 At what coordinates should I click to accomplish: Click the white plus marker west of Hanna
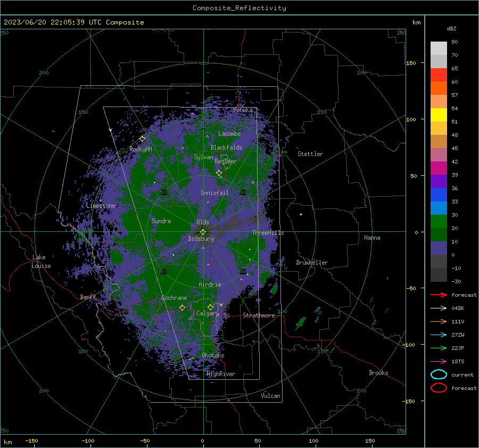coord(301,214)
